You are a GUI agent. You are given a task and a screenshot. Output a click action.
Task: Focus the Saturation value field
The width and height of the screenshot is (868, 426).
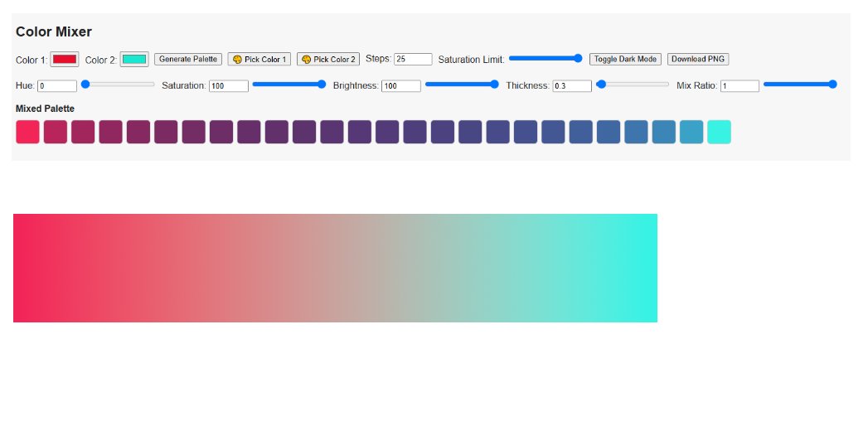229,85
